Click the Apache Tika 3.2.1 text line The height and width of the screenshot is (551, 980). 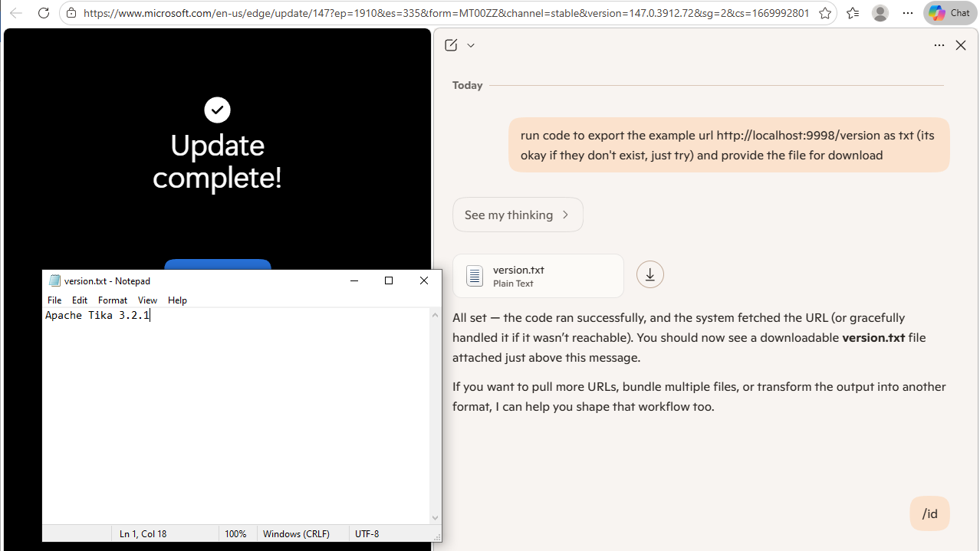(x=97, y=315)
